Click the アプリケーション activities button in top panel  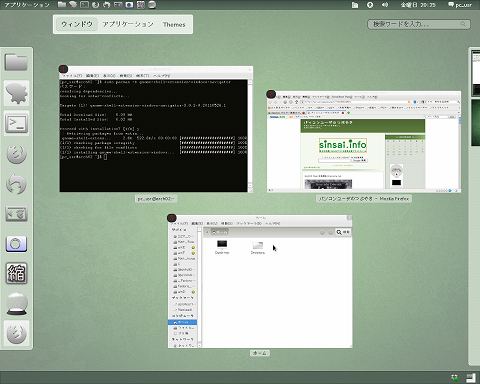coord(27,5)
